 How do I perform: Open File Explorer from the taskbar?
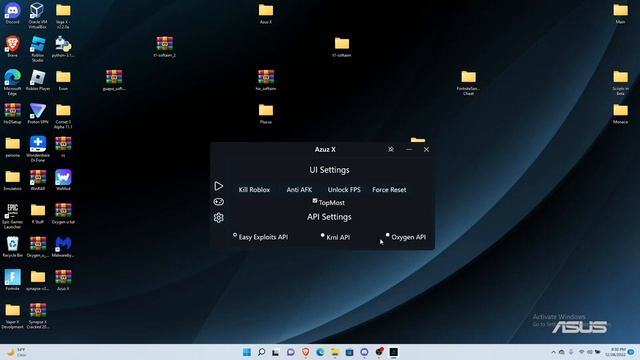[335, 352]
